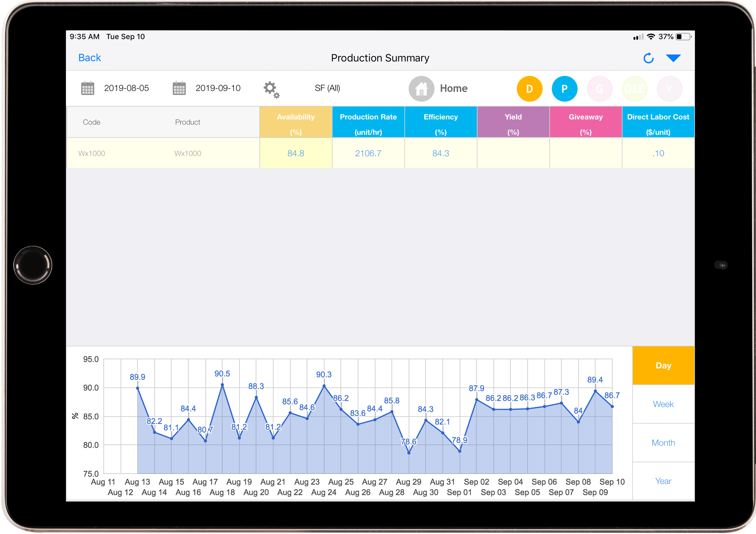The width and height of the screenshot is (756, 534).
Task: Select the 90.3 data point on chart
Action: 324,386
